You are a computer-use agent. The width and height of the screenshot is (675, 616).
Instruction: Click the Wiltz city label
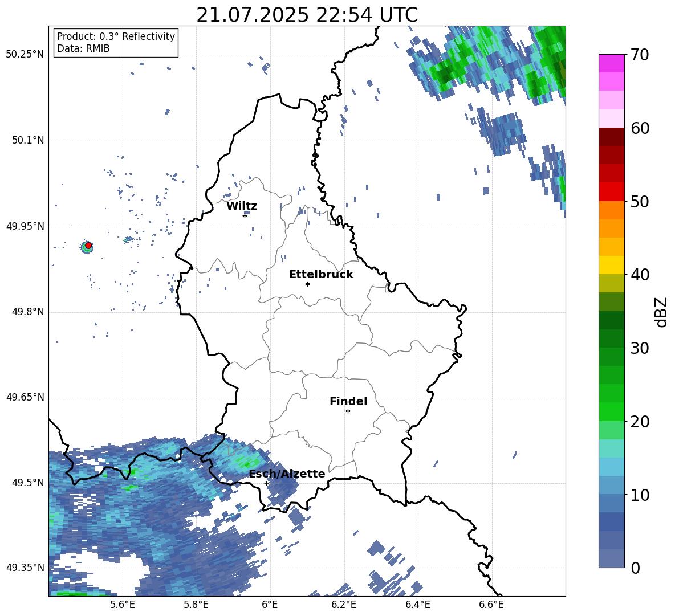pyautogui.click(x=242, y=206)
